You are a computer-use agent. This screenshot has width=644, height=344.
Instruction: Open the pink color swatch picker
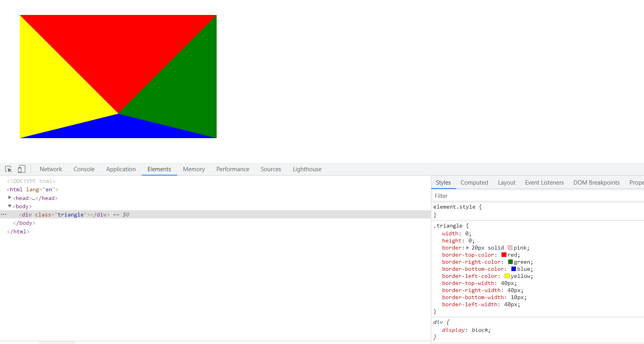[x=510, y=248]
